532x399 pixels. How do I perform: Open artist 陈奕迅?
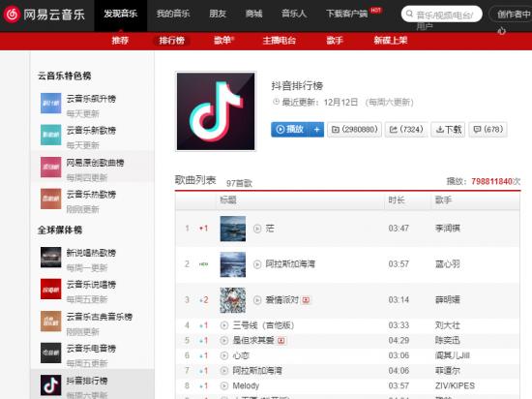point(448,340)
